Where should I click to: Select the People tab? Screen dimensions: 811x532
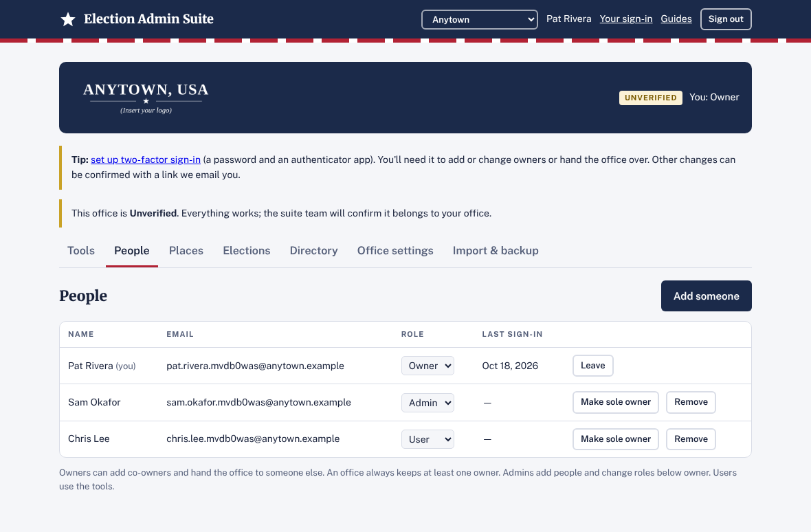coord(132,251)
